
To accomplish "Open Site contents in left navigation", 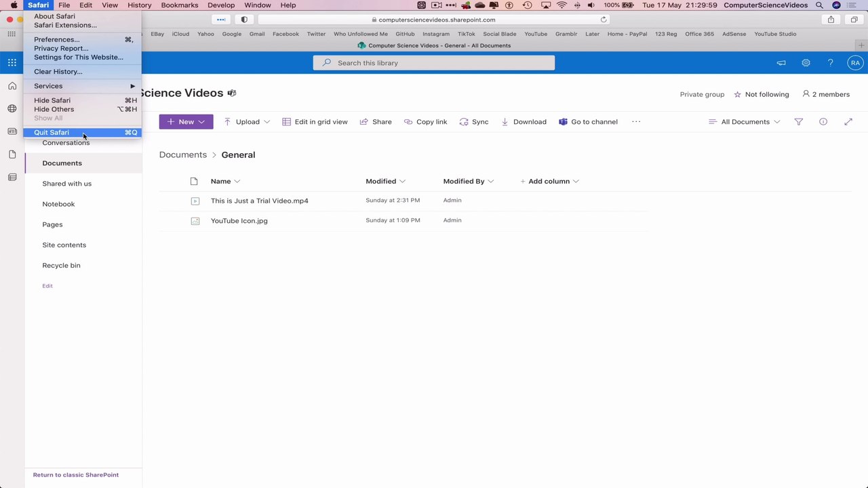I will click(64, 245).
